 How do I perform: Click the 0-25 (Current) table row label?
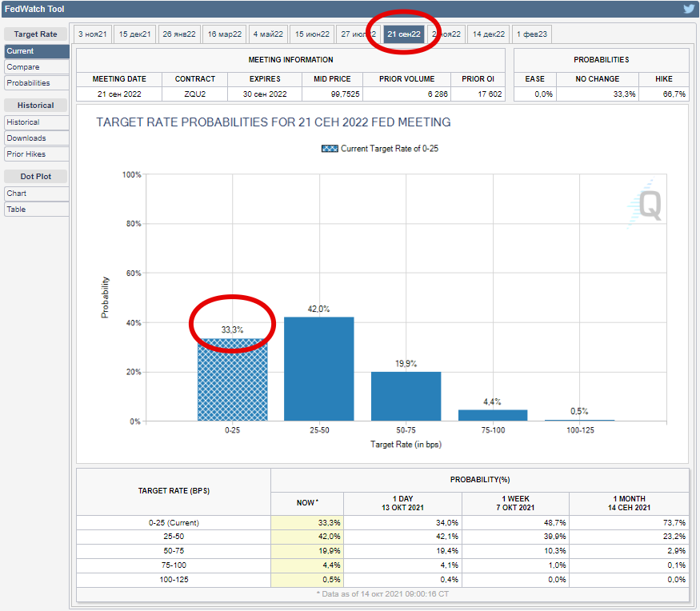[174, 523]
